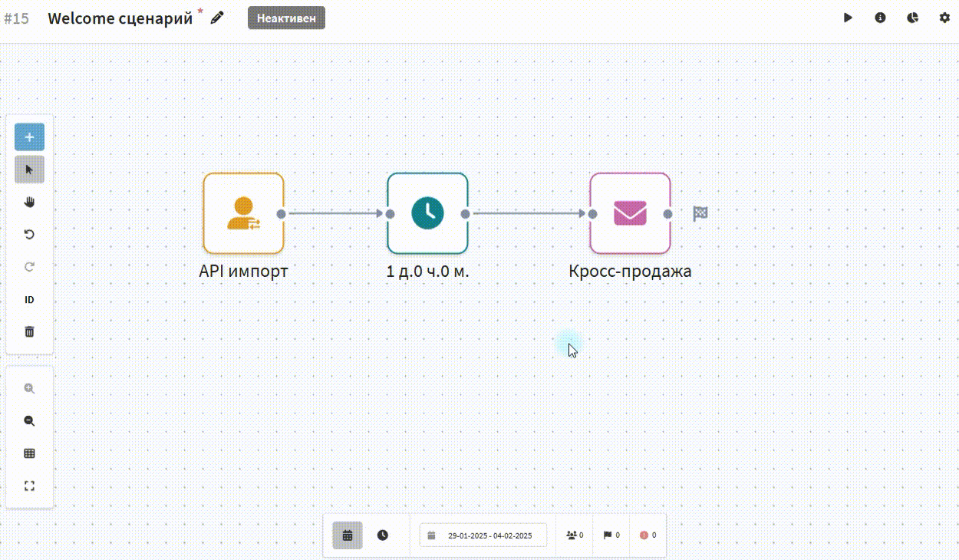Screen dimensions: 959x560
Task: Toggle node ID display
Action: click(29, 300)
